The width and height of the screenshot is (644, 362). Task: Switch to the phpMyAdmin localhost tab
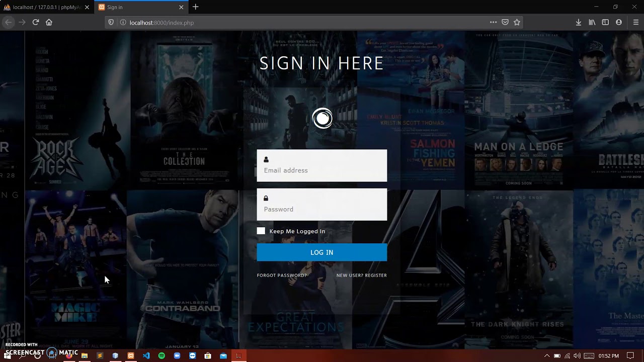47,7
